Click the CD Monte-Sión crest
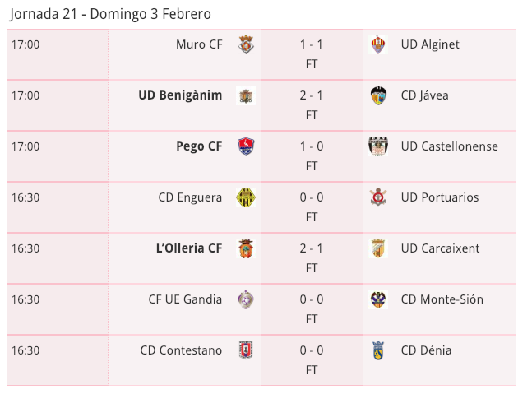 [x=378, y=299]
